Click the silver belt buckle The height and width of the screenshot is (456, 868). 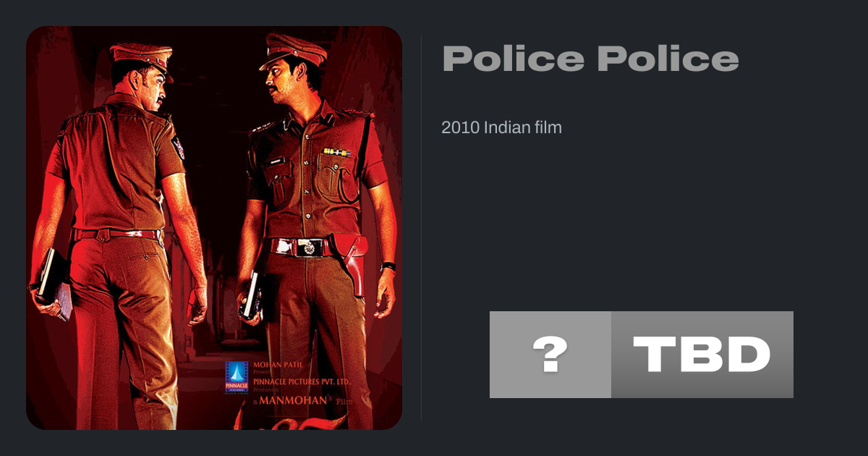(310, 248)
